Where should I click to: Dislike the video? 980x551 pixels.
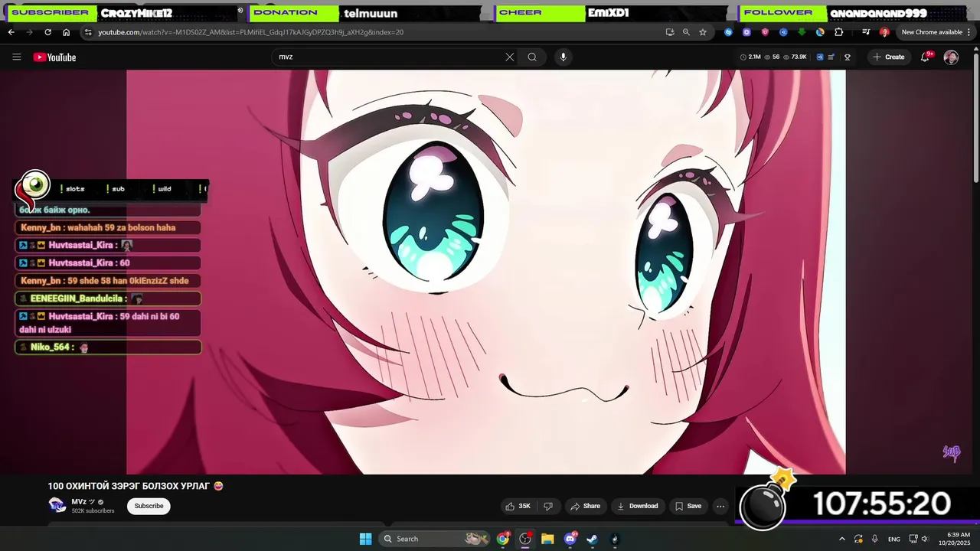click(x=548, y=506)
